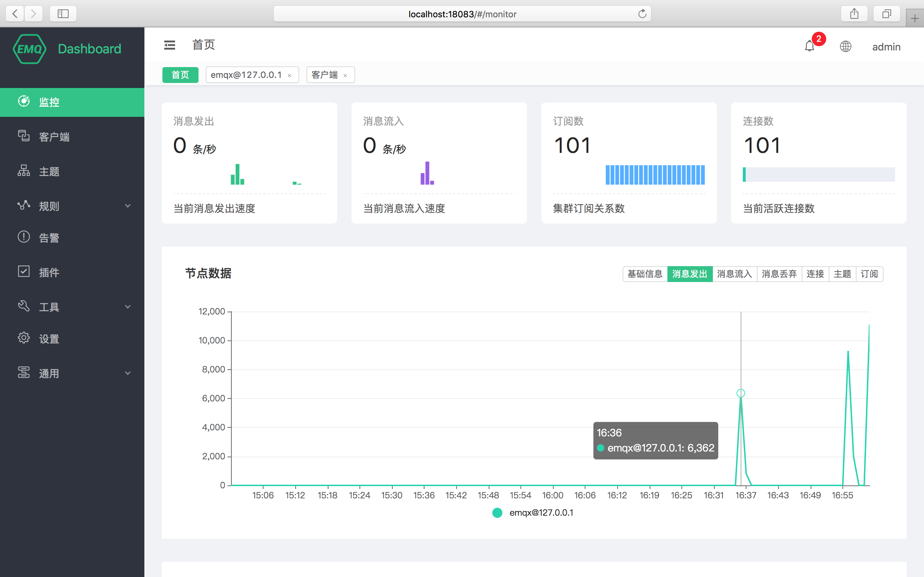The image size is (924, 577).
Task: Switch to the 基础信息 tab
Action: pyautogui.click(x=645, y=274)
